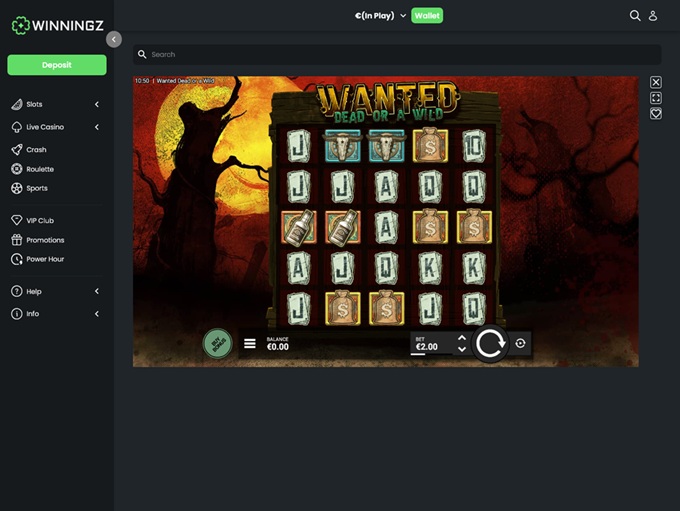Image resolution: width=680 pixels, height=511 pixels.
Task: Close the game with the X icon
Action: [656, 82]
